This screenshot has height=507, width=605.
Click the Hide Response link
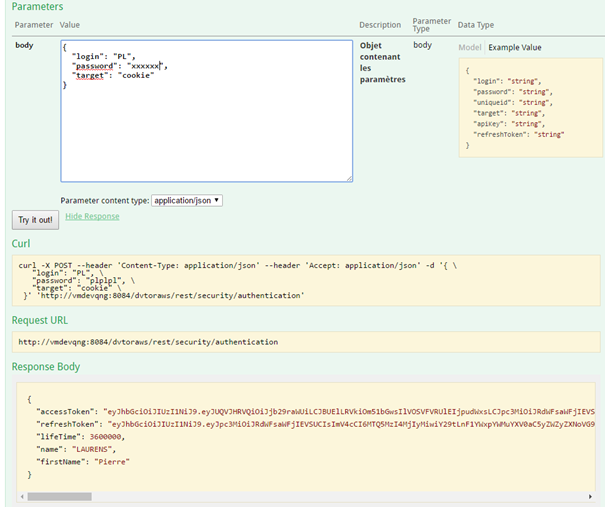pyautogui.click(x=92, y=216)
